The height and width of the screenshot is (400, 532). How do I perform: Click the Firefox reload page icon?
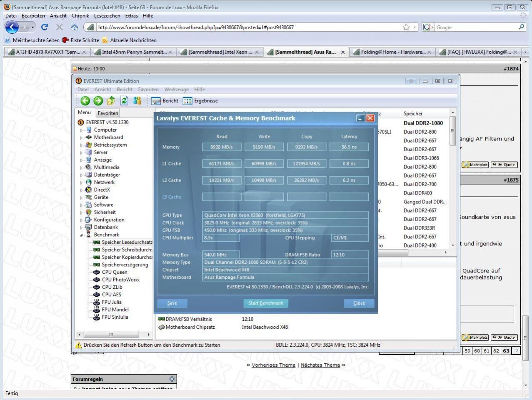pyautogui.click(x=45, y=27)
